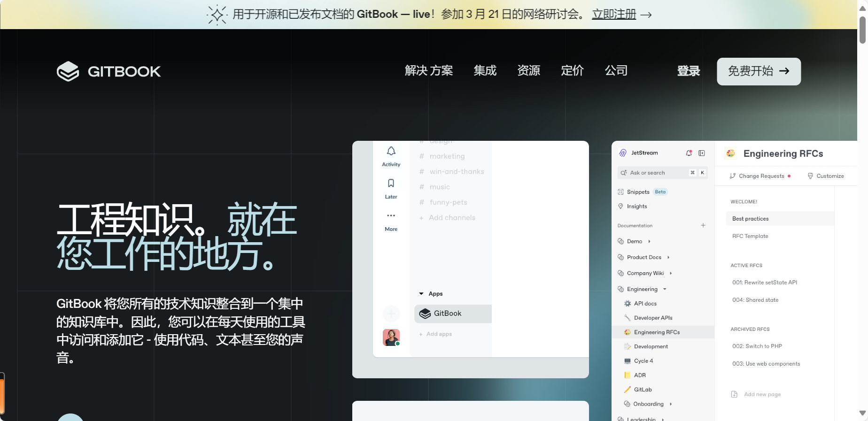Screen dimensions: 868x421
Task: Click the user avatar in Slack sidebar
Action: point(391,337)
